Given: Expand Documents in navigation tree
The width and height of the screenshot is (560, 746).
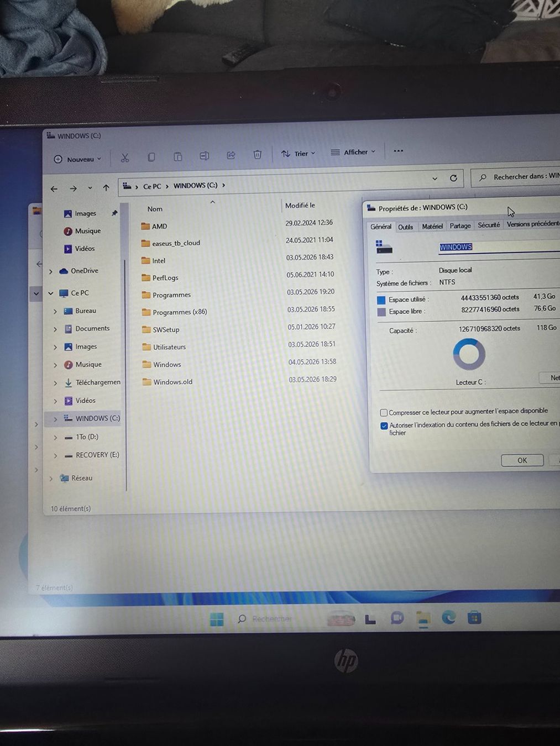Looking at the screenshot, I should point(55,329).
